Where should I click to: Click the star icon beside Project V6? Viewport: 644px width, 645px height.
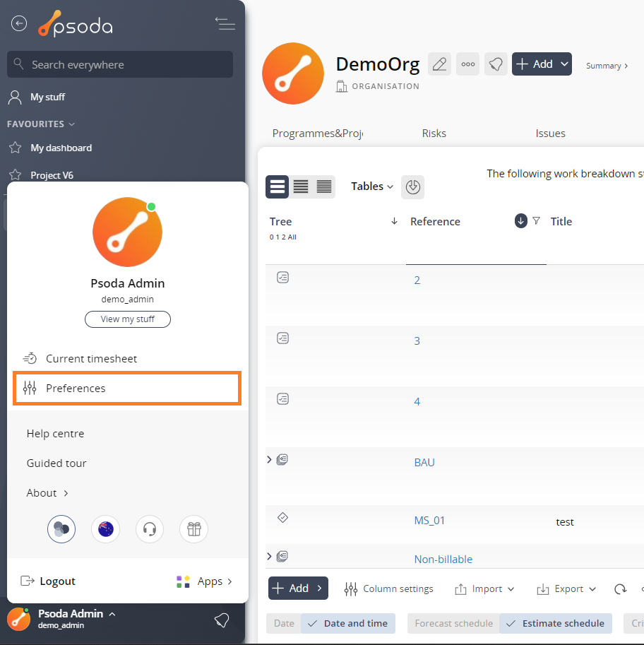click(16, 175)
